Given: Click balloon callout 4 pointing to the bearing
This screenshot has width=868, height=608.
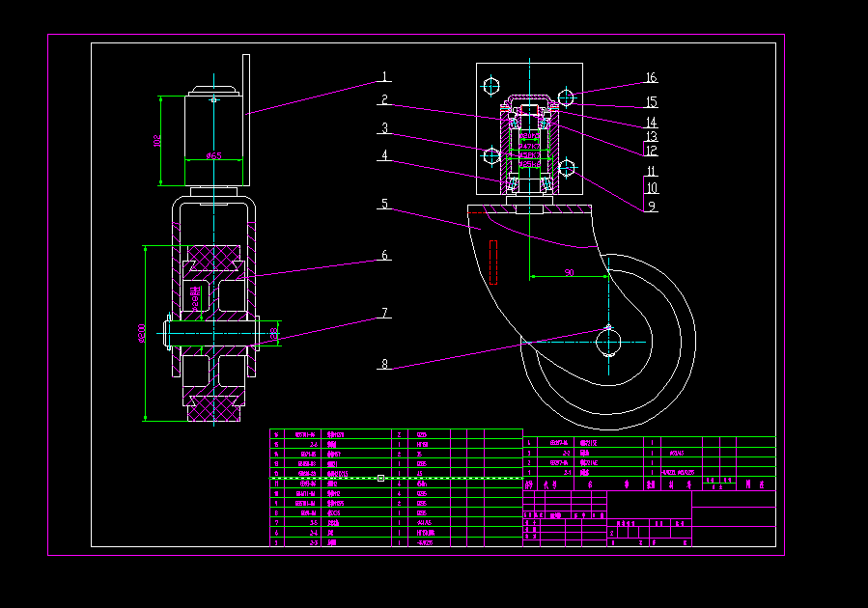Looking at the screenshot, I should 383,152.
